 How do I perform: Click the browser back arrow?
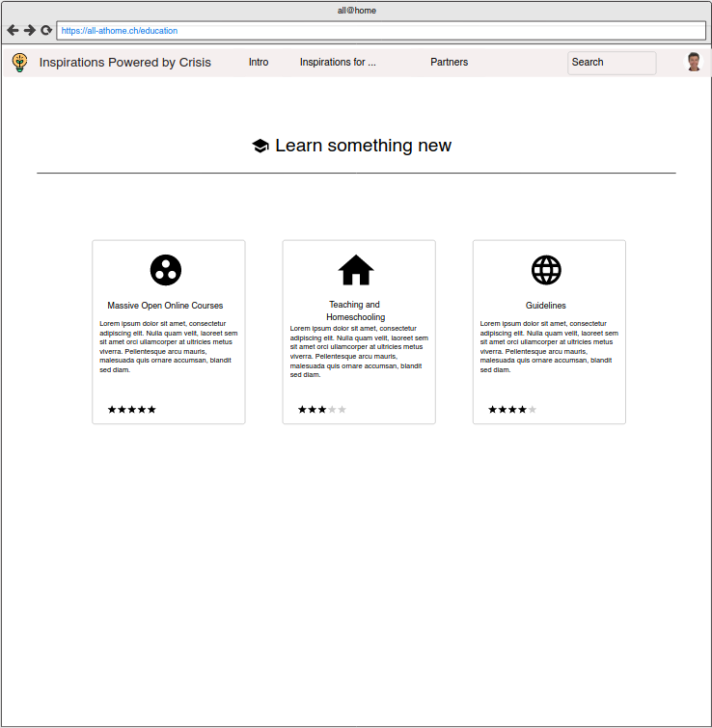coord(13,31)
